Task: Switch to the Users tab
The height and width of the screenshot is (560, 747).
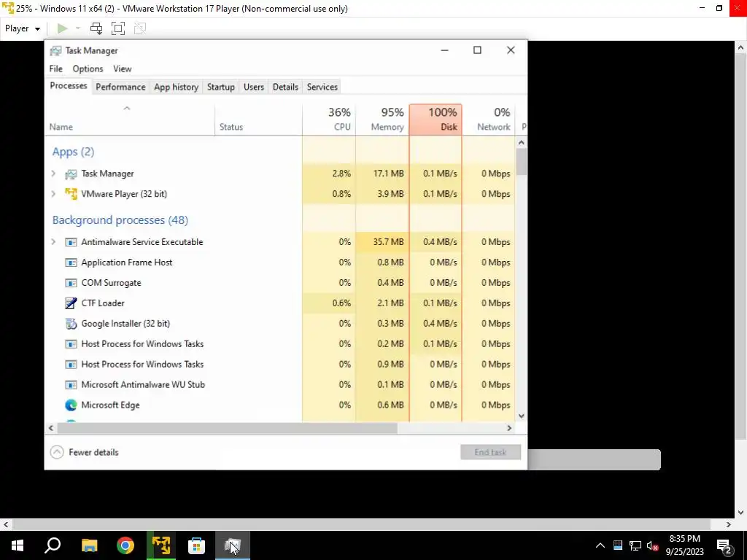Action: (253, 87)
